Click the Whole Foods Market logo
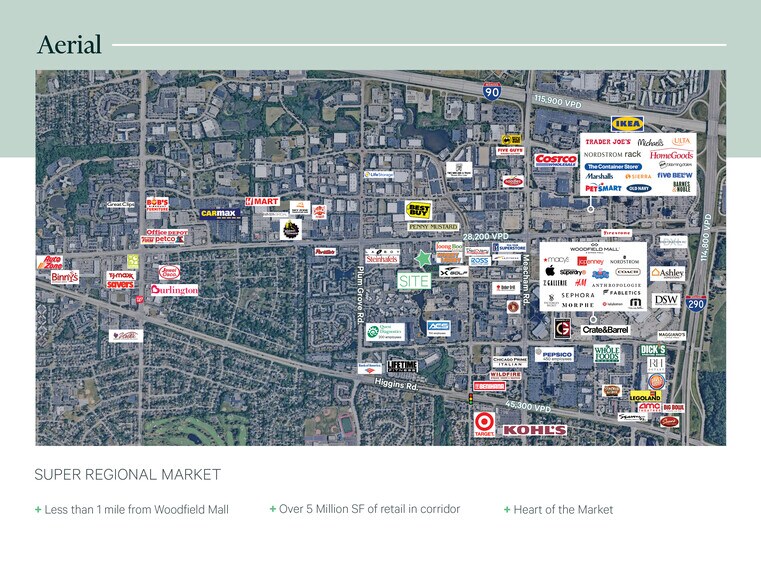Screen dimensions: 761x588 pyautogui.click(x=607, y=354)
